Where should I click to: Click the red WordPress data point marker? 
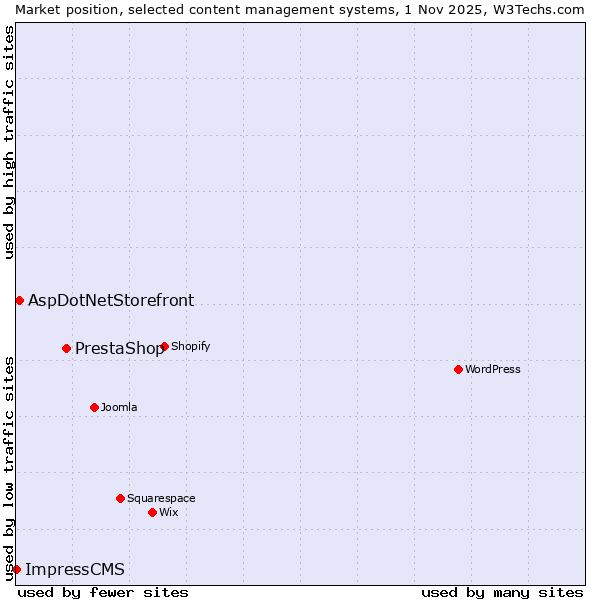[458, 369]
